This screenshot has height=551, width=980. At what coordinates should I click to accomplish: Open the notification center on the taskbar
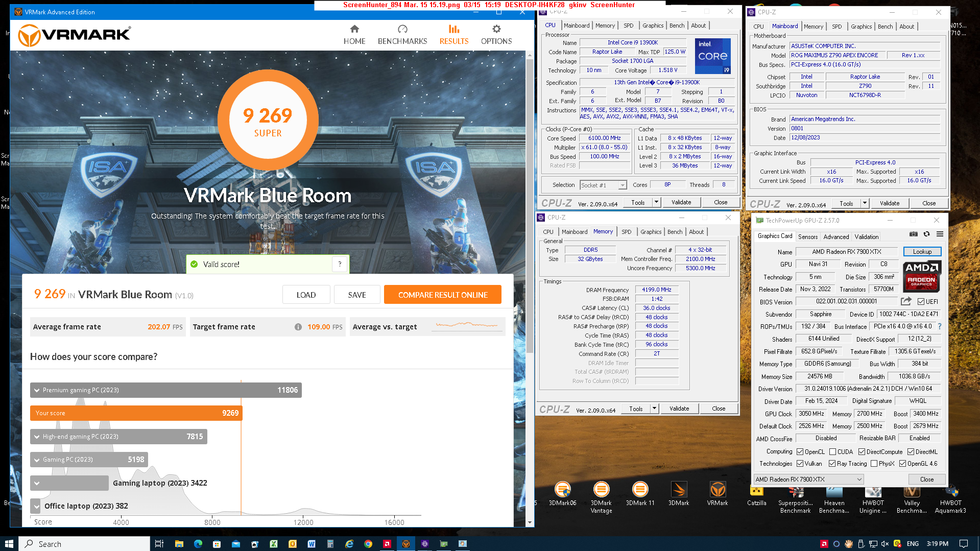(x=963, y=544)
